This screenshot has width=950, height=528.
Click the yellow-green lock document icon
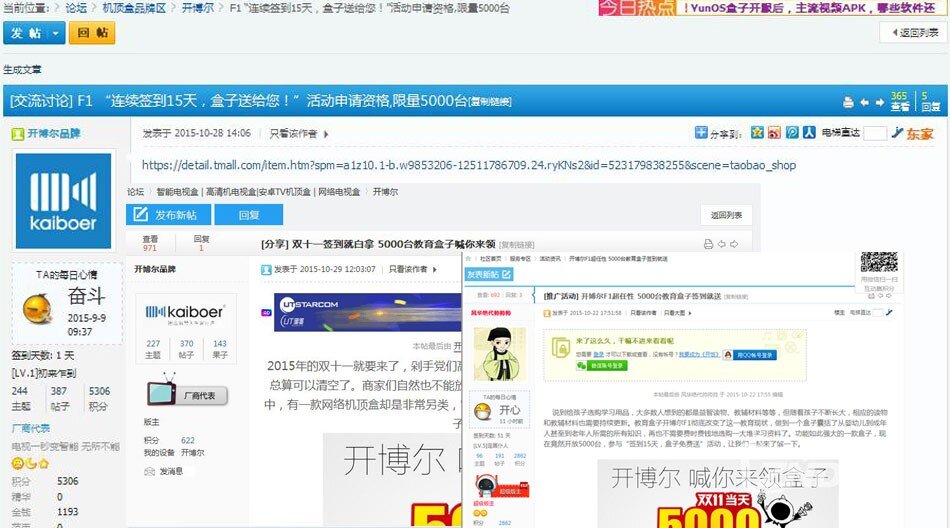pyautogui.click(x=560, y=348)
